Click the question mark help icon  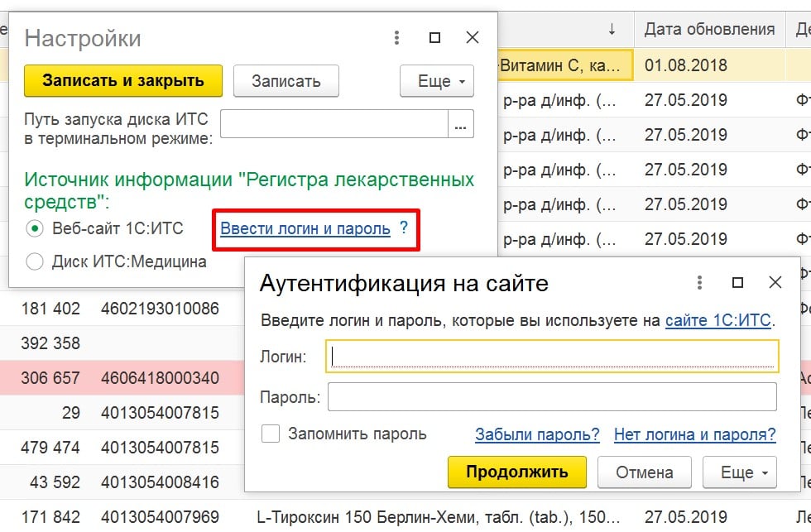tap(404, 228)
